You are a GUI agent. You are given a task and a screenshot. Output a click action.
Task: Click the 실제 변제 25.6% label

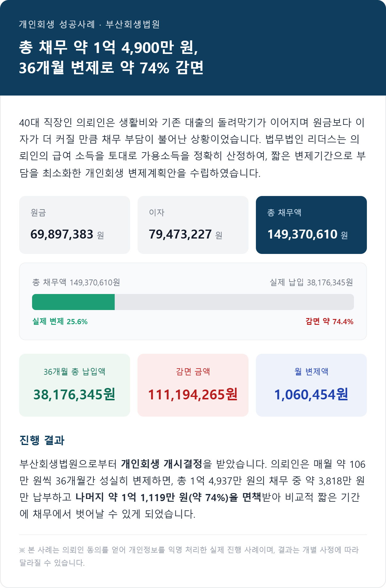click(60, 321)
